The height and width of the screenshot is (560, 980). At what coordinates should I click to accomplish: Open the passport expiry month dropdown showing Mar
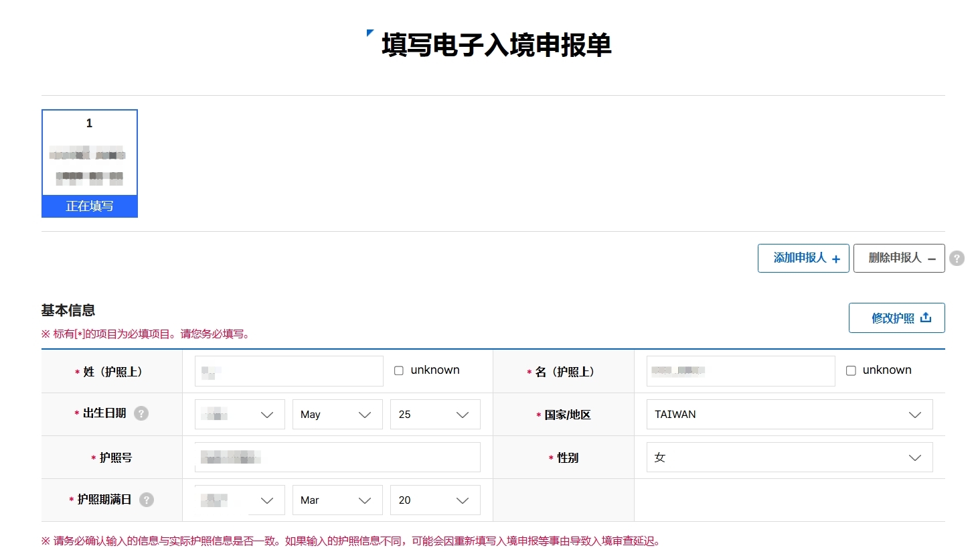pos(337,500)
